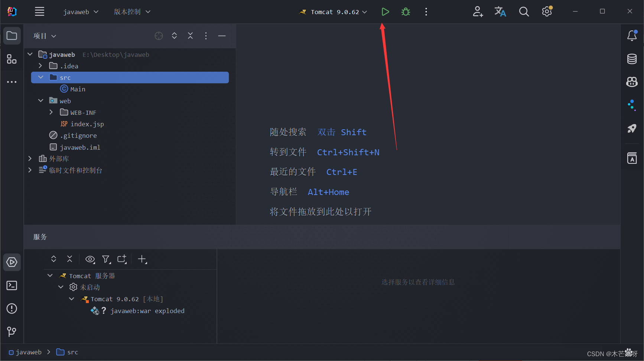Viewport: 644px width, 361px height.
Task: Collapse the javaweb root node
Action: 30,55
